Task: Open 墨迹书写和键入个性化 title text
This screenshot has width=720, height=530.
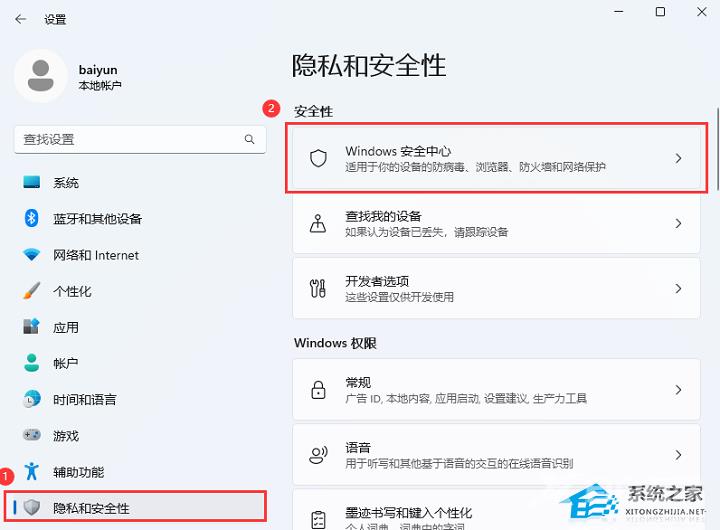Action: pos(409,513)
